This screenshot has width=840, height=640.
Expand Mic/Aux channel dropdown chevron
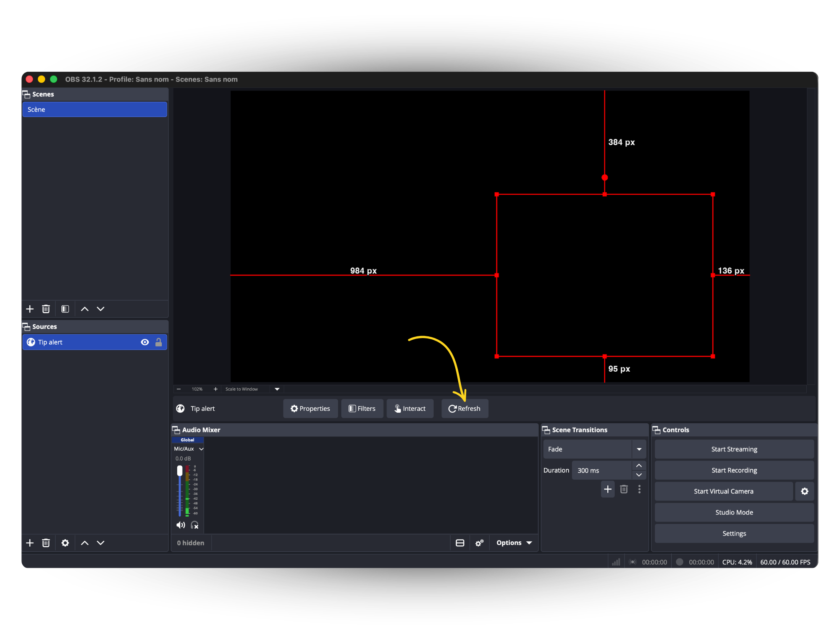pos(201,449)
